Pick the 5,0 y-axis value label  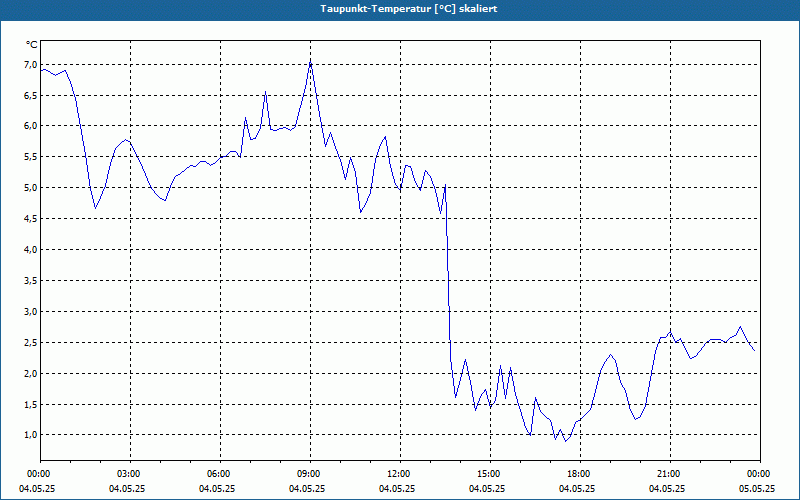(30, 187)
